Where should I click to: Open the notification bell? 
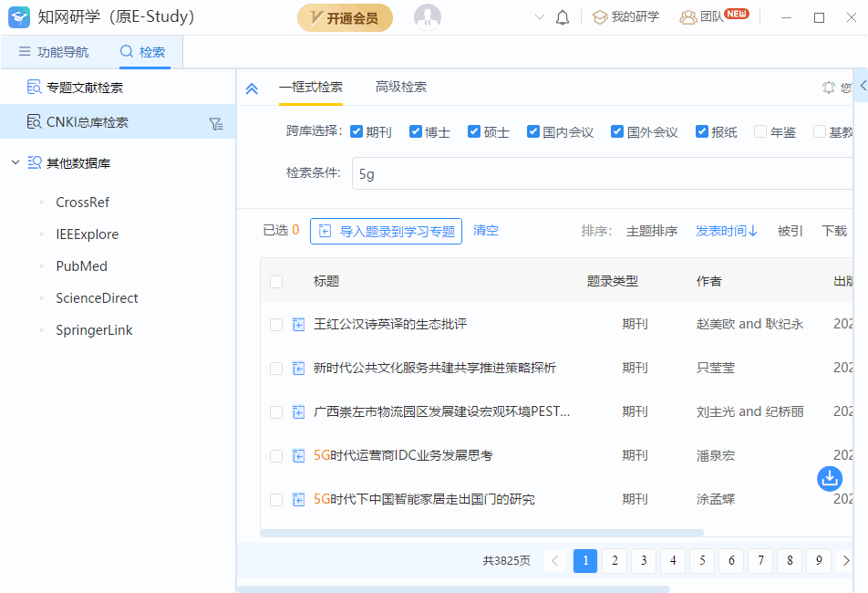click(563, 16)
